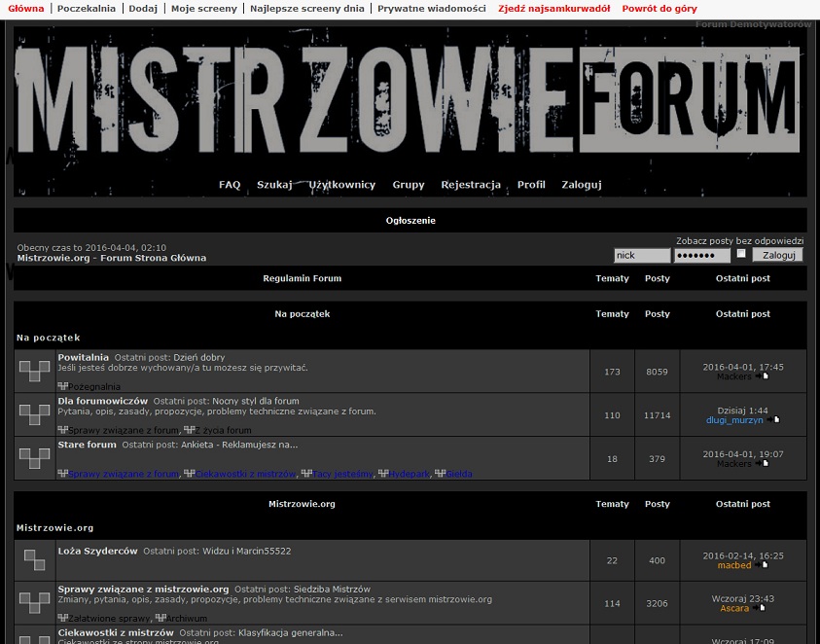Screen dimensions: 820x644
Task: Focus the password input field
Action: click(x=701, y=255)
